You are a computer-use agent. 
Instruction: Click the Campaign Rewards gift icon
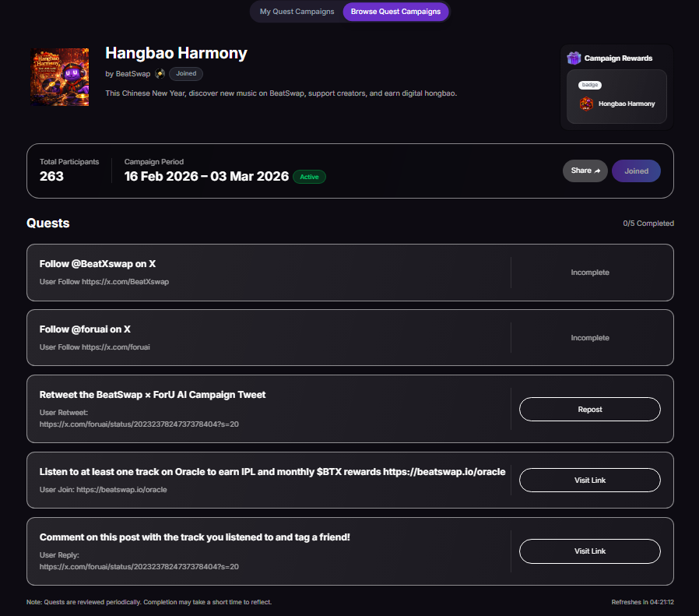pyautogui.click(x=574, y=58)
